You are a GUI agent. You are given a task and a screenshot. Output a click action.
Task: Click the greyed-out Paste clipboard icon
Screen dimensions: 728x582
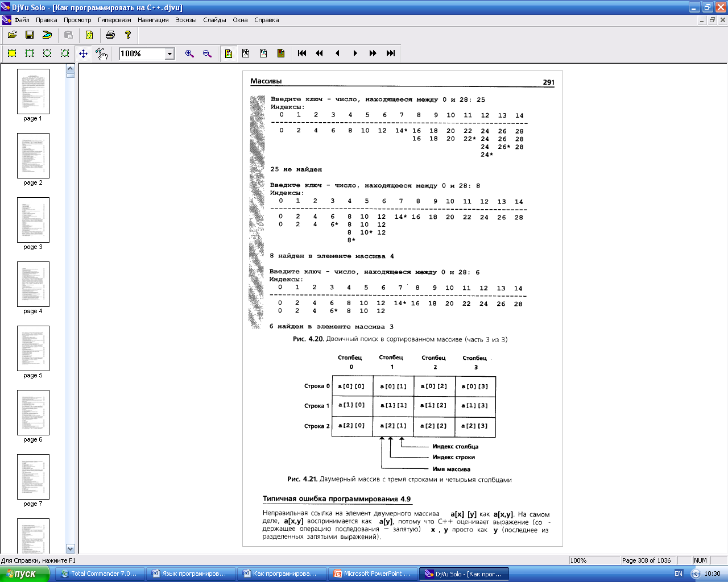tap(68, 35)
